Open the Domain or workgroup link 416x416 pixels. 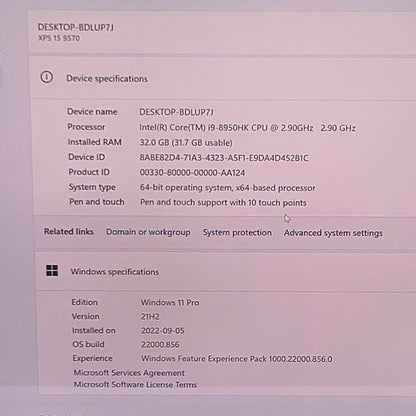point(148,232)
